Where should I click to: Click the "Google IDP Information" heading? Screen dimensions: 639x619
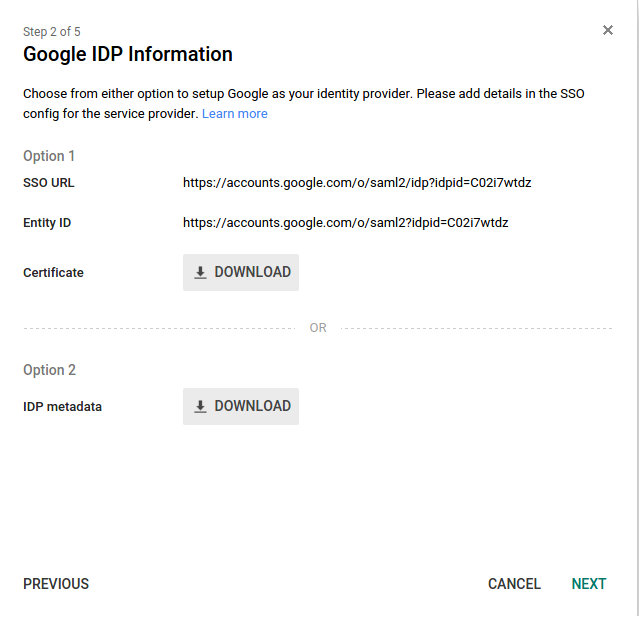pos(128,54)
